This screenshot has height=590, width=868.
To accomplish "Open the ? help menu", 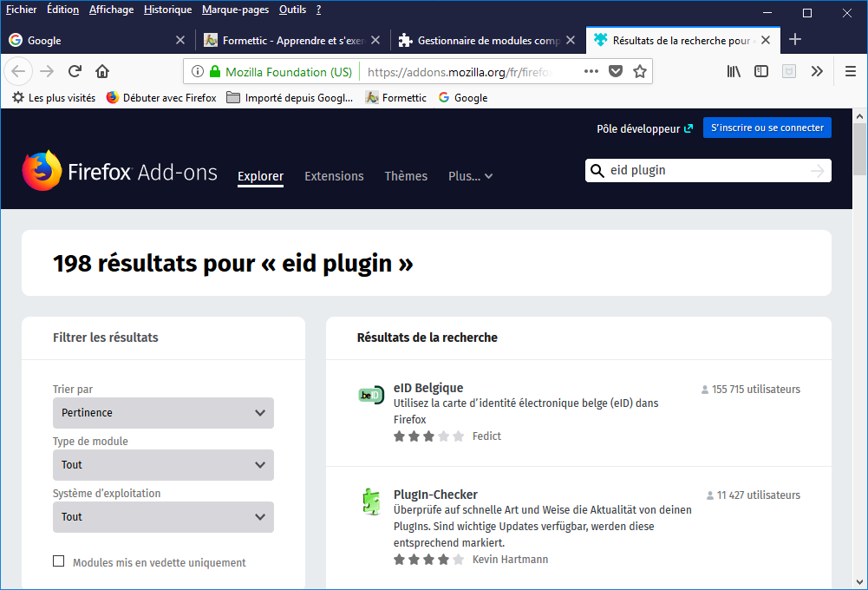I will [x=318, y=10].
